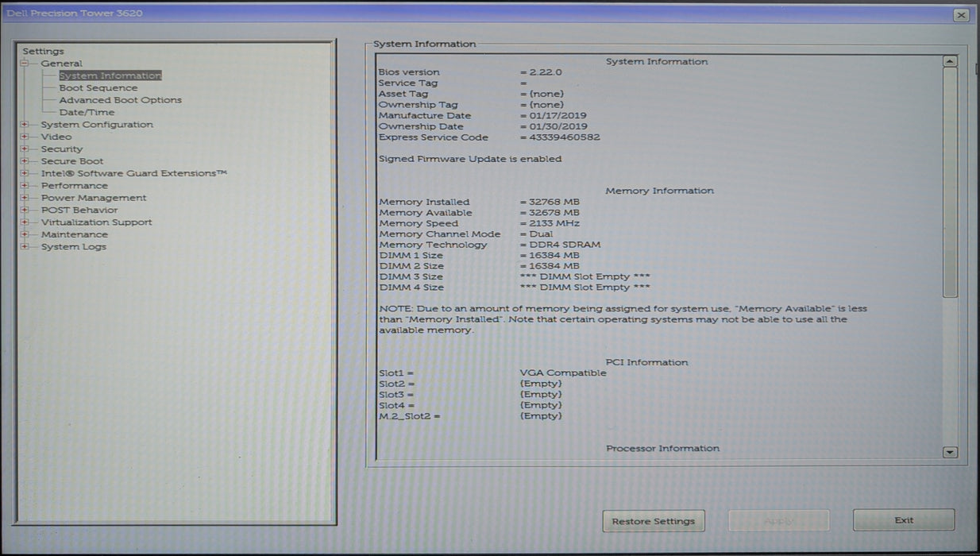Screen dimensions: 980x556
Task: Open Boot Sequence settings
Action: 98,88
